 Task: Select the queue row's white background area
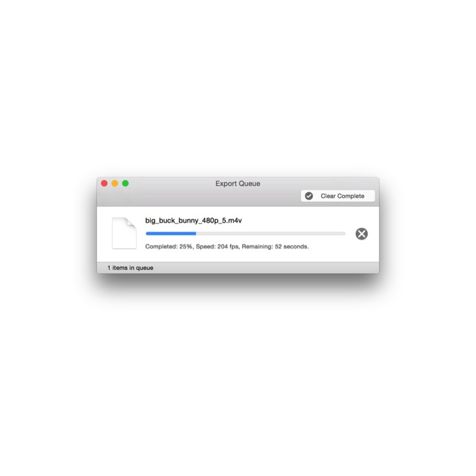[238, 234]
